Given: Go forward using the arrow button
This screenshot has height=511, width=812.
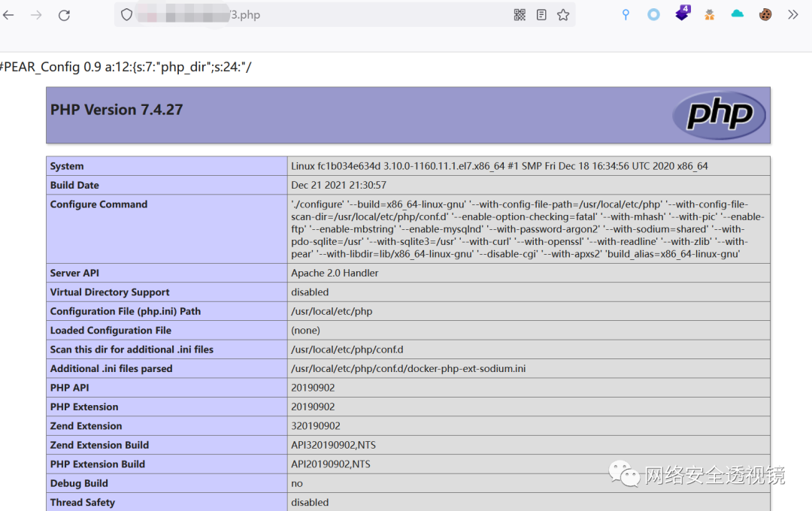Looking at the screenshot, I should tap(36, 15).
